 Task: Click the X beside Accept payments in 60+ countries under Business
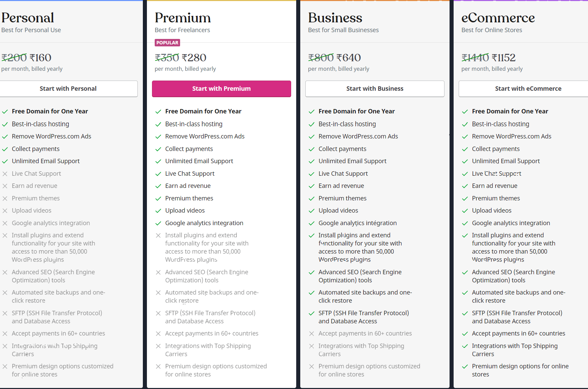click(x=312, y=333)
